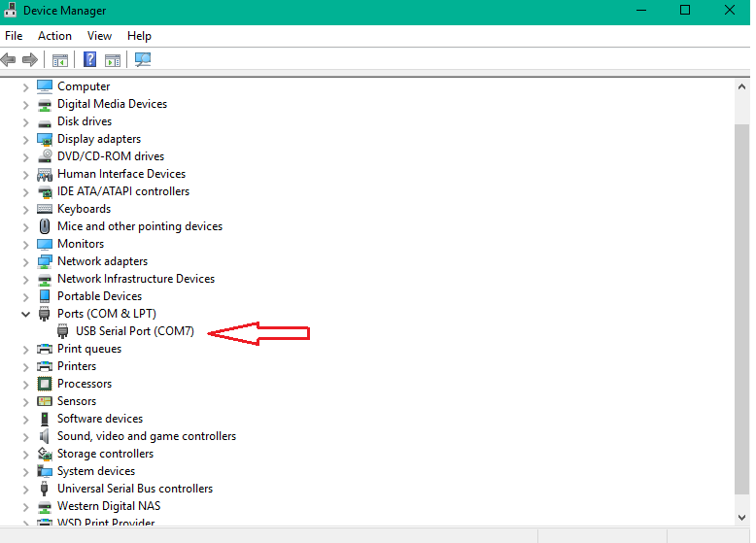Select the Print queues label
This screenshot has height=543, width=756.
coord(89,349)
